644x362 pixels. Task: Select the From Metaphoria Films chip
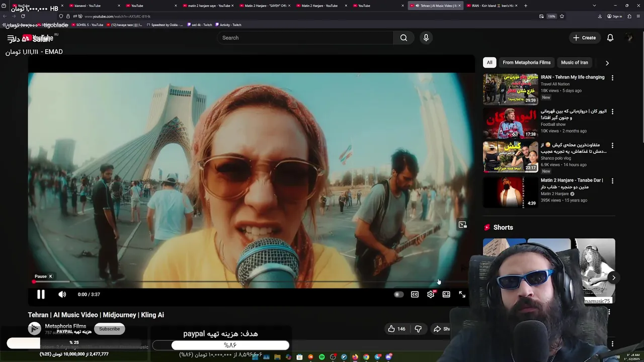click(527, 62)
